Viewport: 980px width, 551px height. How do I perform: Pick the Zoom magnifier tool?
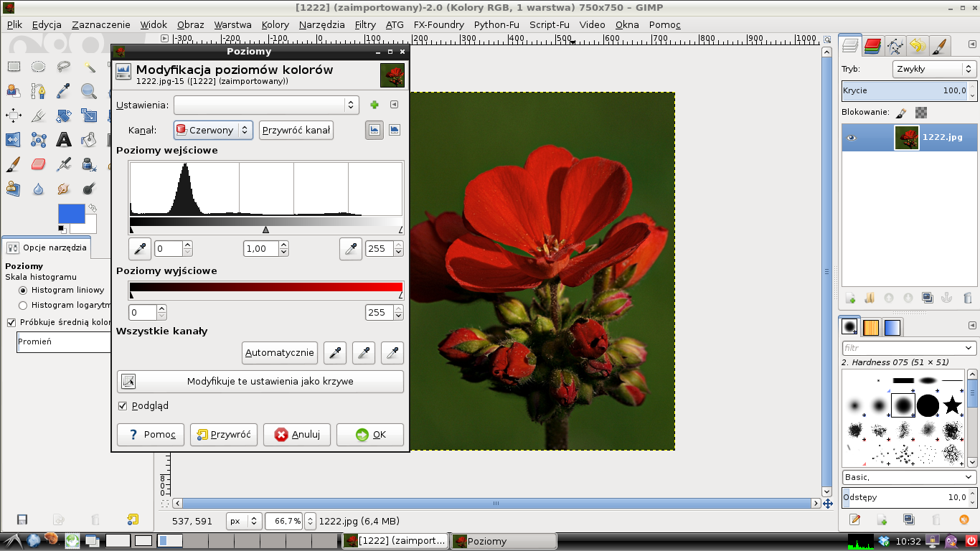click(89, 90)
